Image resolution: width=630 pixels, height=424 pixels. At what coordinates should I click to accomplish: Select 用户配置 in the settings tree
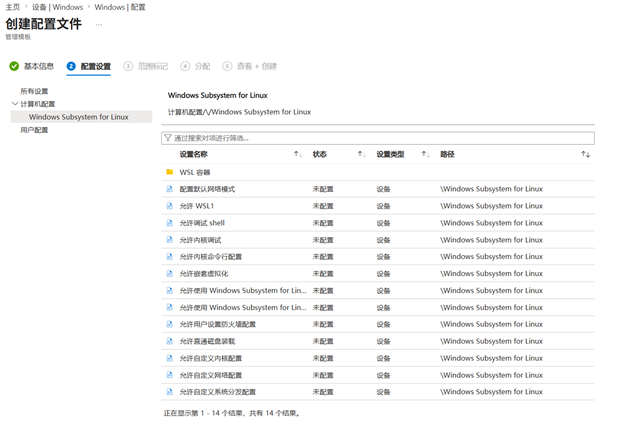click(34, 130)
